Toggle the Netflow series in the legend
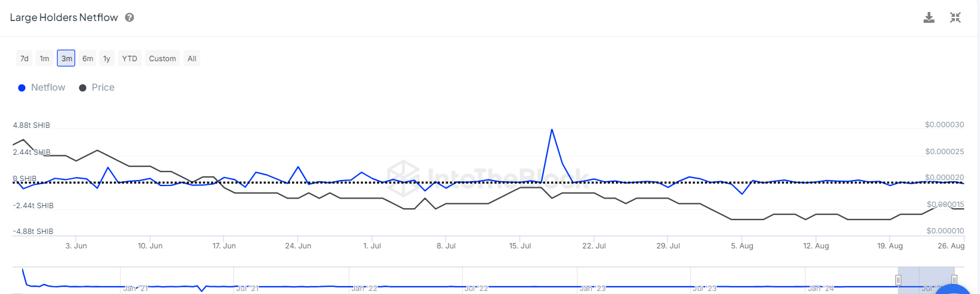The width and height of the screenshot is (980, 294). (48, 88)
